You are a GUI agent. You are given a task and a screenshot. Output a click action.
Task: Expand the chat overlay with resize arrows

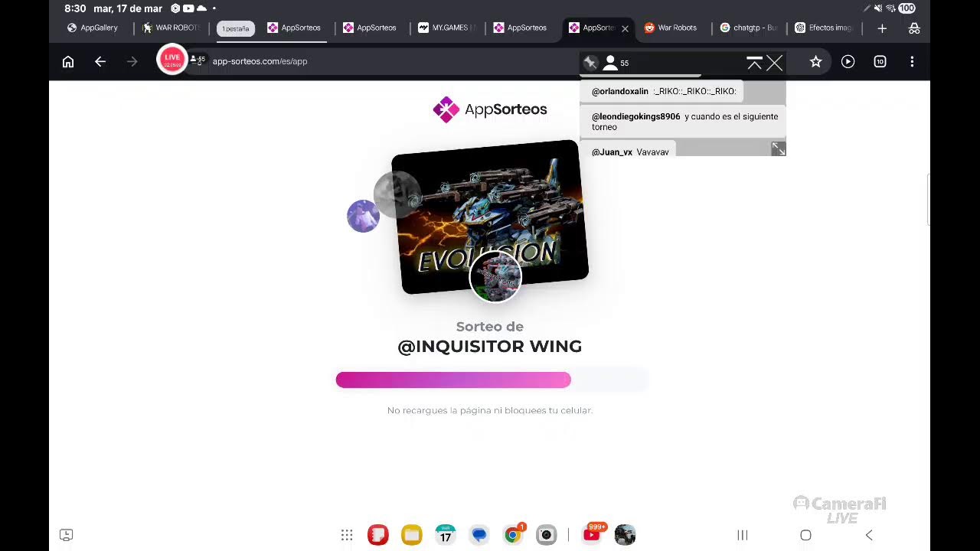(x=778, y=149)
